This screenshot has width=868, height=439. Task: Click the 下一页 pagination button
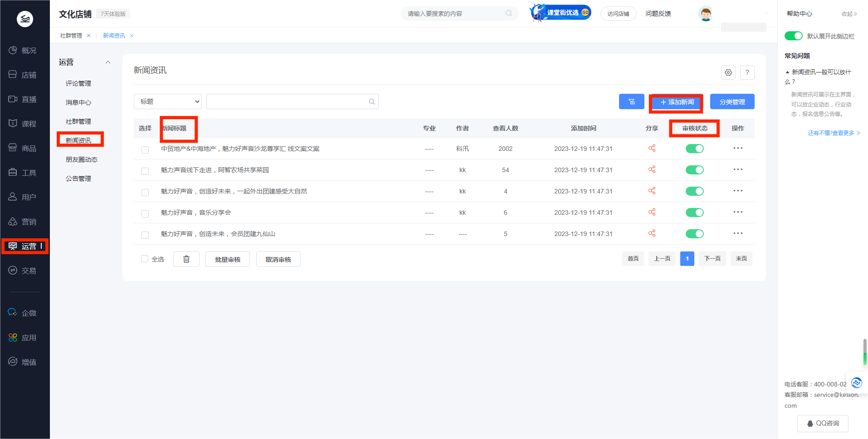point(712,259)
